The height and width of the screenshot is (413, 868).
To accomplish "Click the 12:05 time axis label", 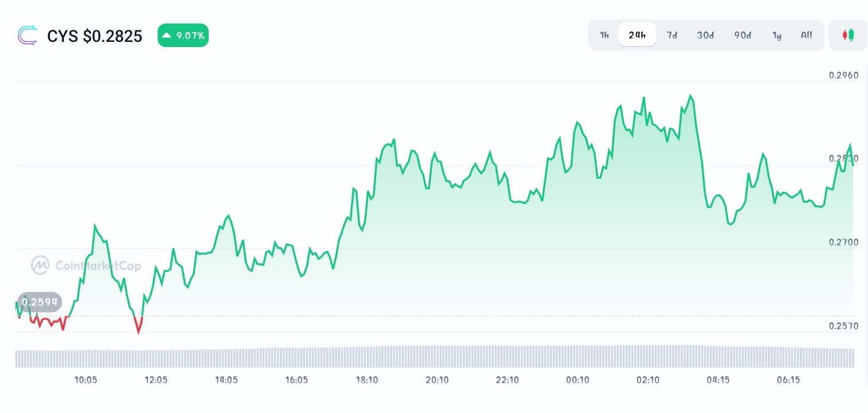I will coord(156,380).
